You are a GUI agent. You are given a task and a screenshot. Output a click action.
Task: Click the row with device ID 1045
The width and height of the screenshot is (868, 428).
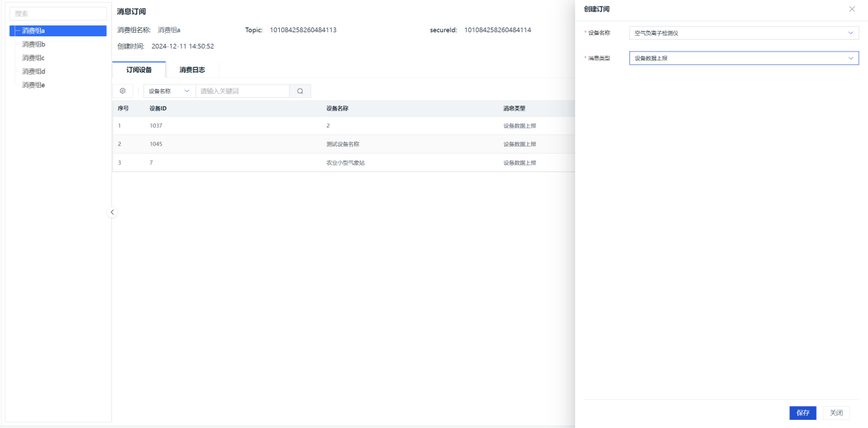343,144
